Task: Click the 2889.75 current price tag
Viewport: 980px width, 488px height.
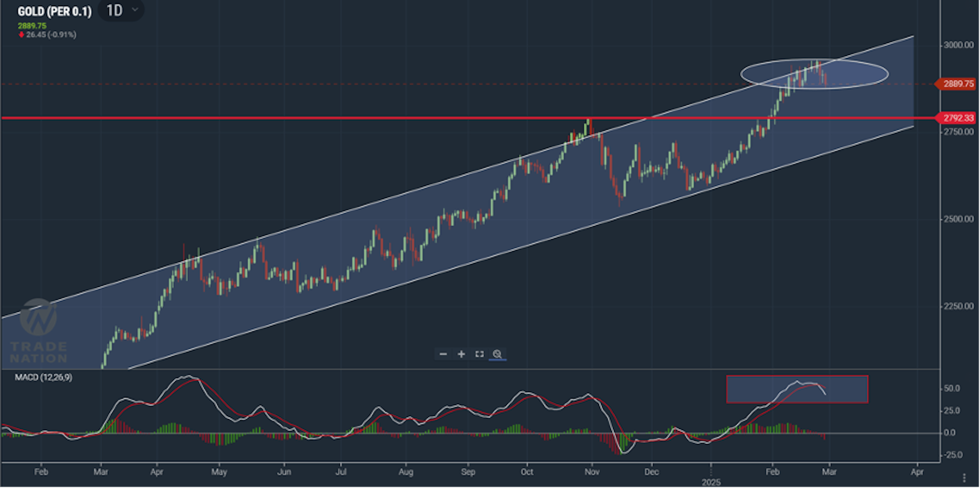Action: (x=957, y=84)
